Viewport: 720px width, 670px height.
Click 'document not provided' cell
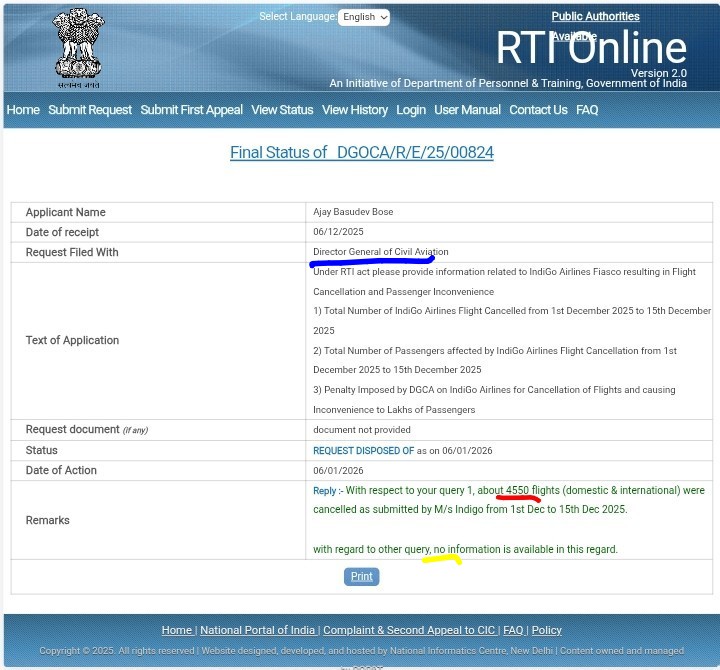click(x=362, y=430)
